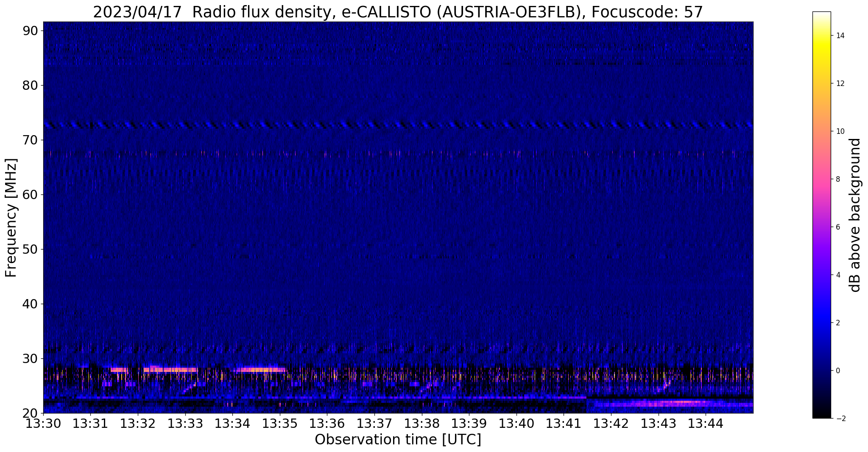
Task: Click the Observation time [UTC] axis label
Action: pos(398,440)
